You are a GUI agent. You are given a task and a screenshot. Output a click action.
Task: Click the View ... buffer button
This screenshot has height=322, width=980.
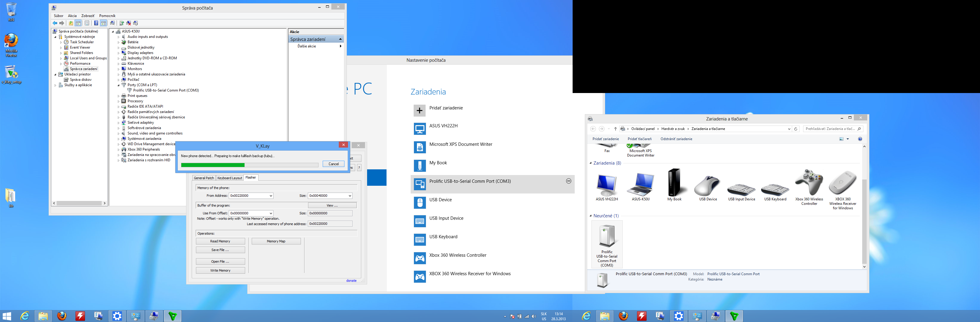[332, 206]
